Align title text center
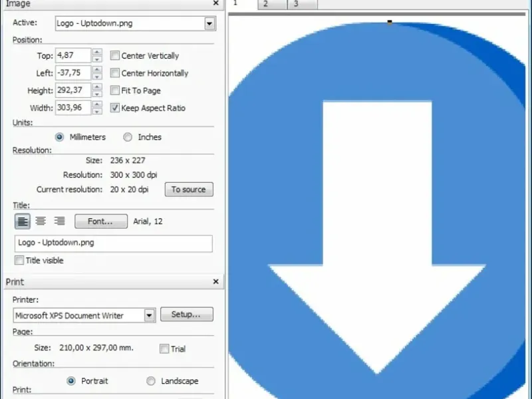 [x=41, y=221]
